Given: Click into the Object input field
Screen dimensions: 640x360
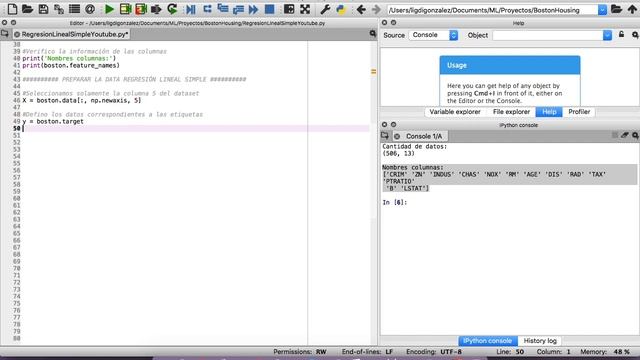Looking at the screenshot, I should tap(548, 36).
